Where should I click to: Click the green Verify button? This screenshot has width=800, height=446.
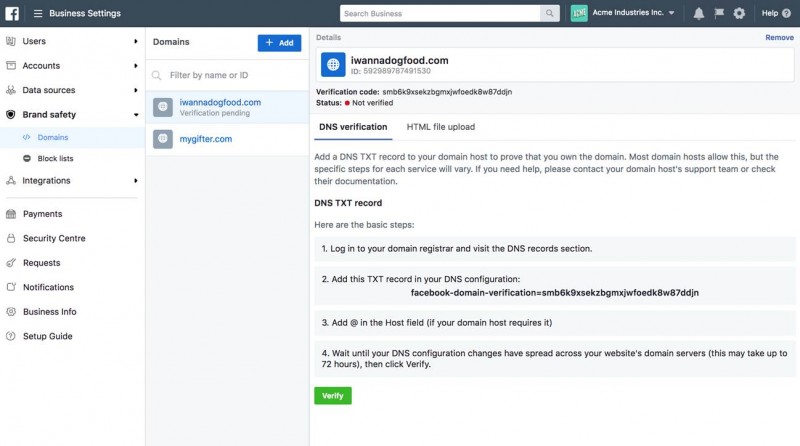[x=333, y=395]
